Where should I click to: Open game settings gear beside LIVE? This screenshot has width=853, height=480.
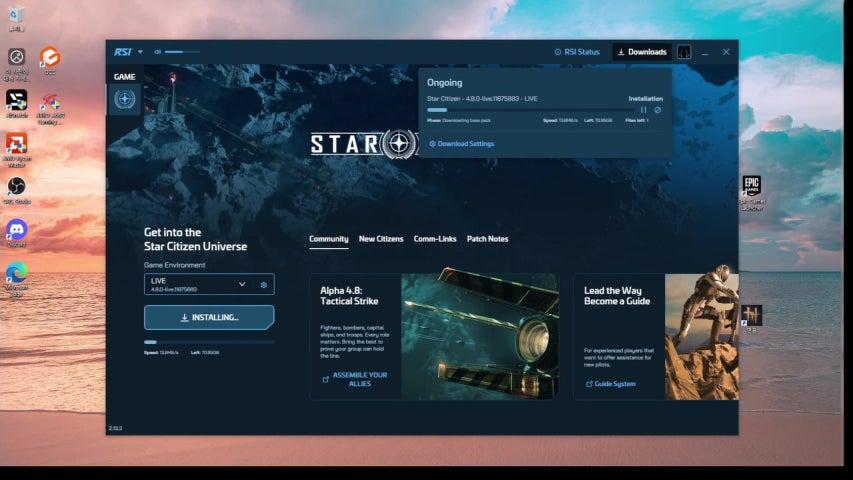264,285
